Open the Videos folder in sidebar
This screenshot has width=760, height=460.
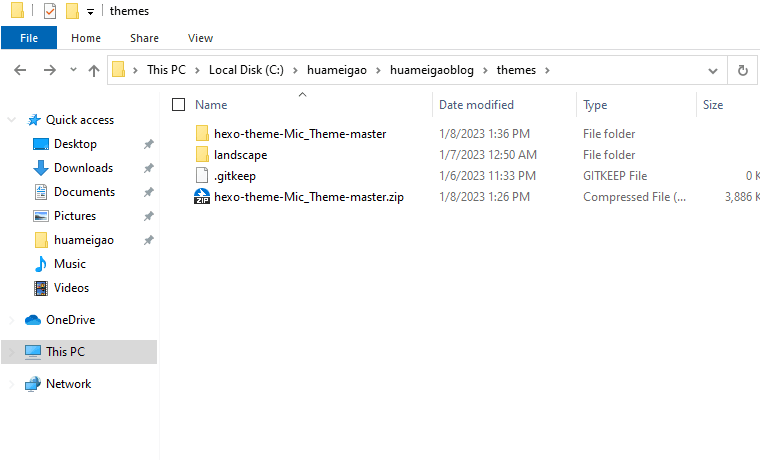coord(71,288)
